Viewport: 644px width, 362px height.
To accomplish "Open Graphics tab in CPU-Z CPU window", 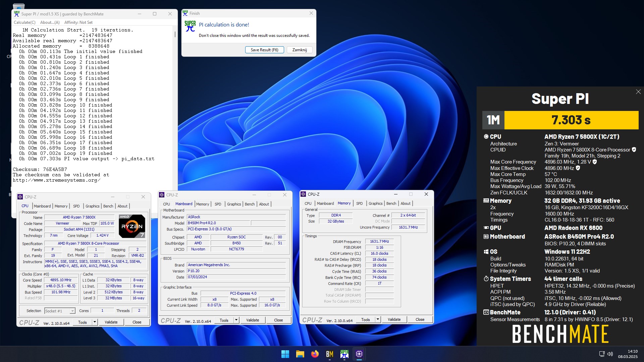I will coord(92,206).
